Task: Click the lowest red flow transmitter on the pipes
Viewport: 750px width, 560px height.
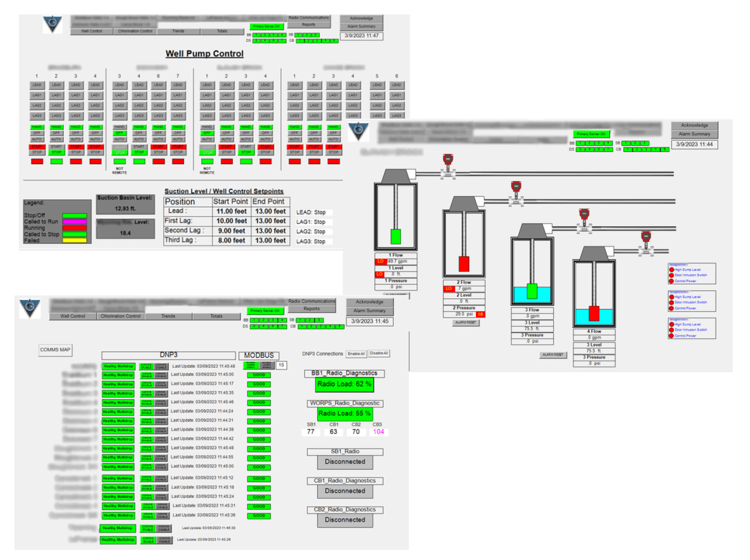Action: [x=646, y=238]
